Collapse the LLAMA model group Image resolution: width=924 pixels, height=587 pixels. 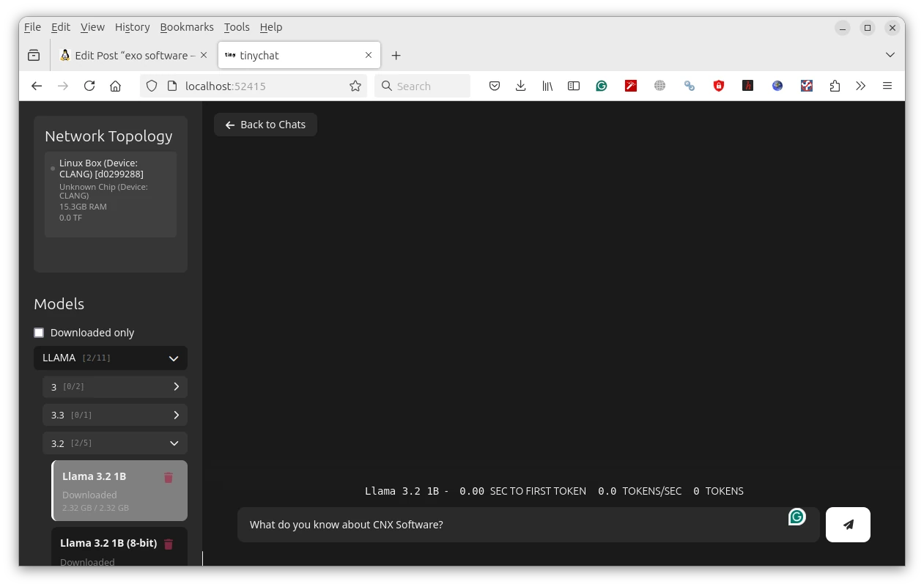tap(111, 358)
